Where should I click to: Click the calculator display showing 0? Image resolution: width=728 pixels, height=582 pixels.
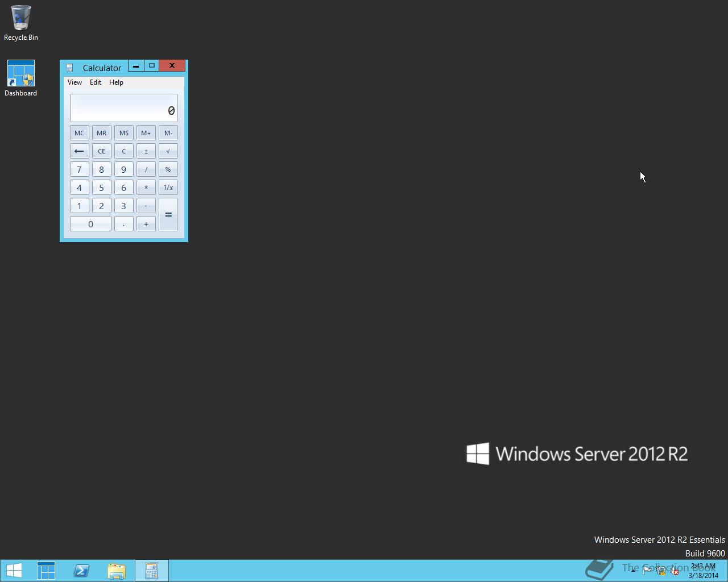(124, 108)
